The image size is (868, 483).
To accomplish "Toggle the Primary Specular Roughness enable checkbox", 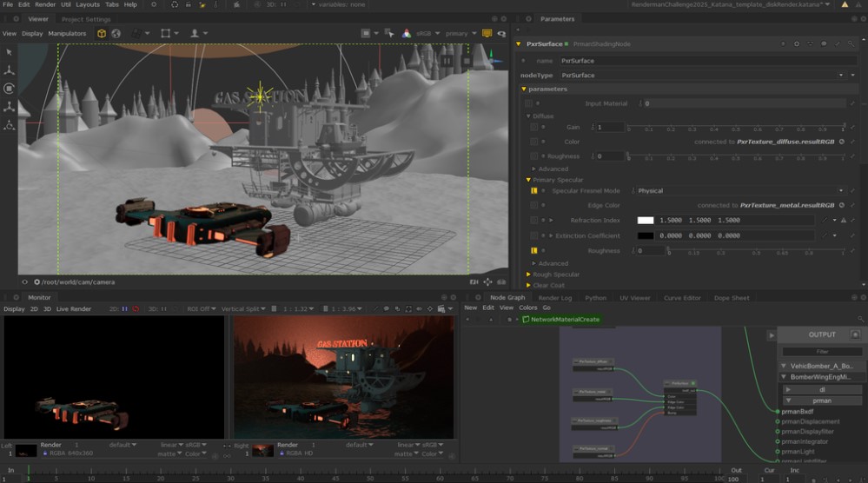I will tap(534, 251).
